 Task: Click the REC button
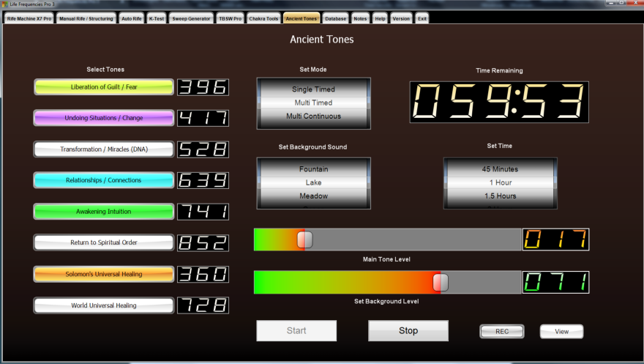[x=502, y=332]
